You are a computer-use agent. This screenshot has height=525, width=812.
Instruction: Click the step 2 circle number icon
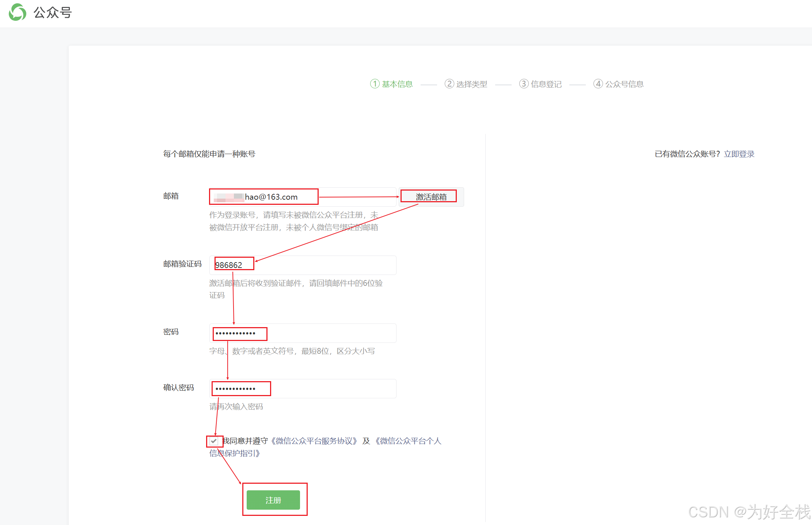pos(449,84)
